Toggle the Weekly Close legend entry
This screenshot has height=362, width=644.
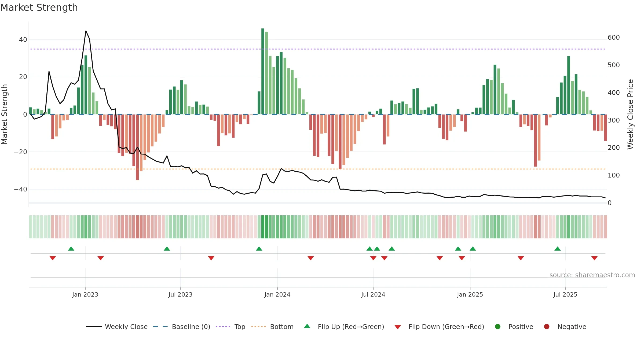click(117, 327)
